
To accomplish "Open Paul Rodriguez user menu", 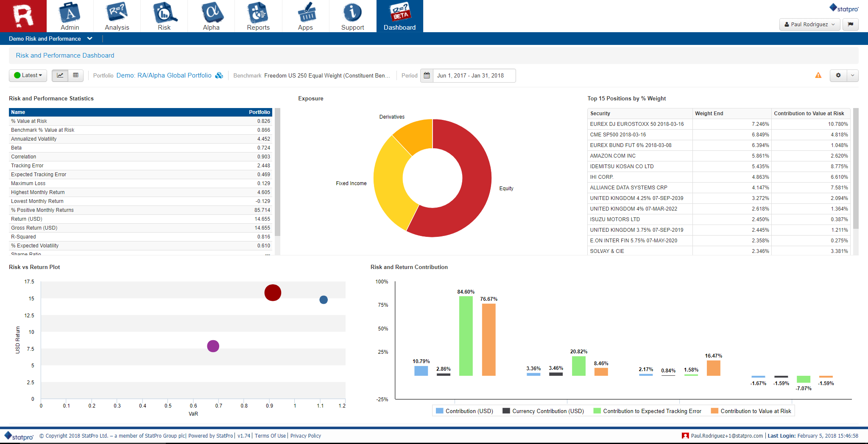I will coord(809,25).
